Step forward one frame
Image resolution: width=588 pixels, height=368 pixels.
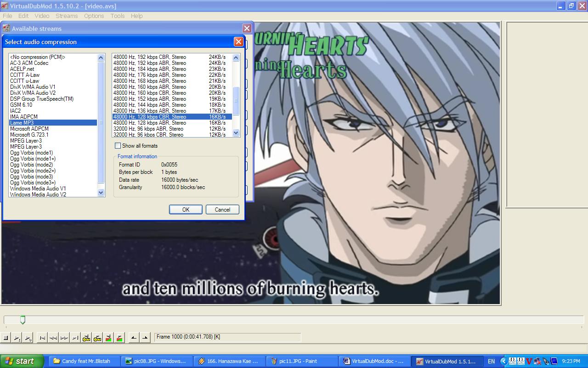64,338
